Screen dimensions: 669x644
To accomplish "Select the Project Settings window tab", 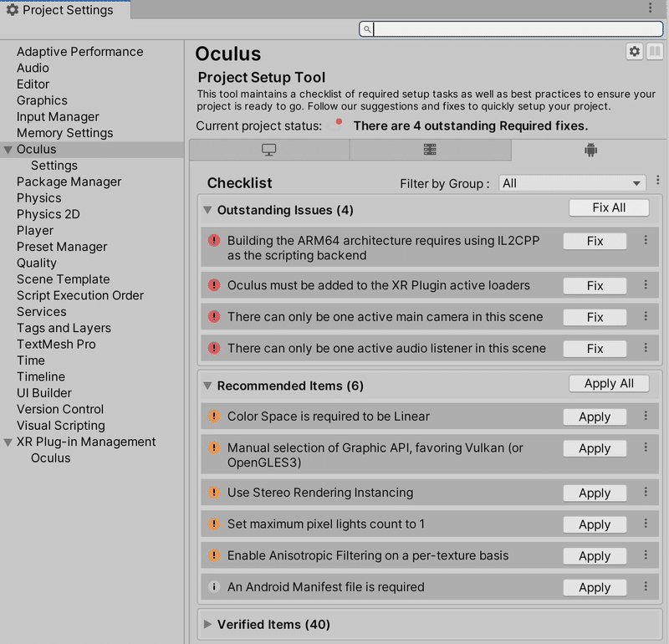I will click(65, 9).
